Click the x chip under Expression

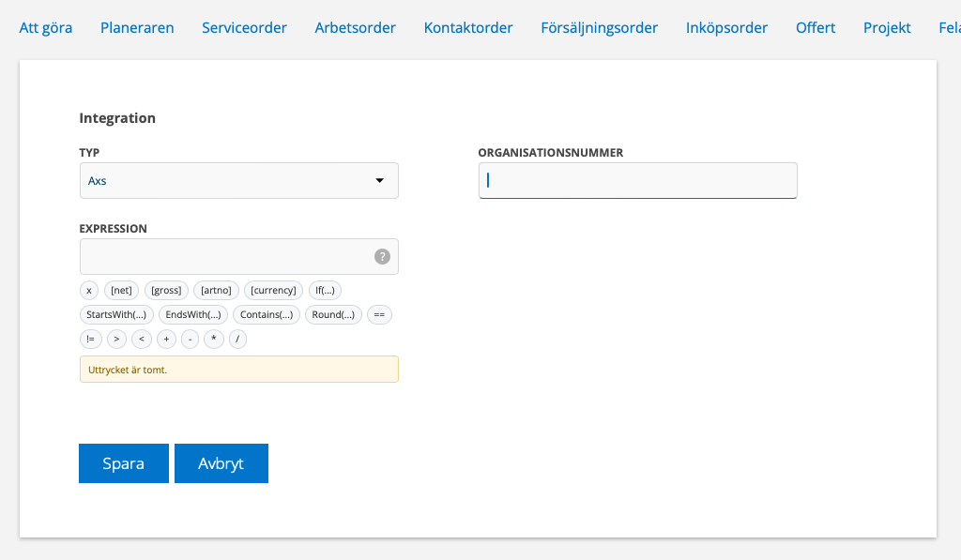click(89, 290)
